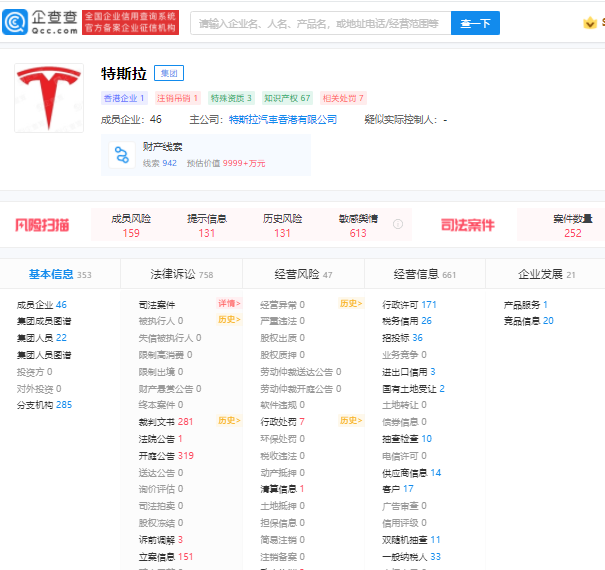Open 集团人员图谱
The image size is (605, 570).
44,355
